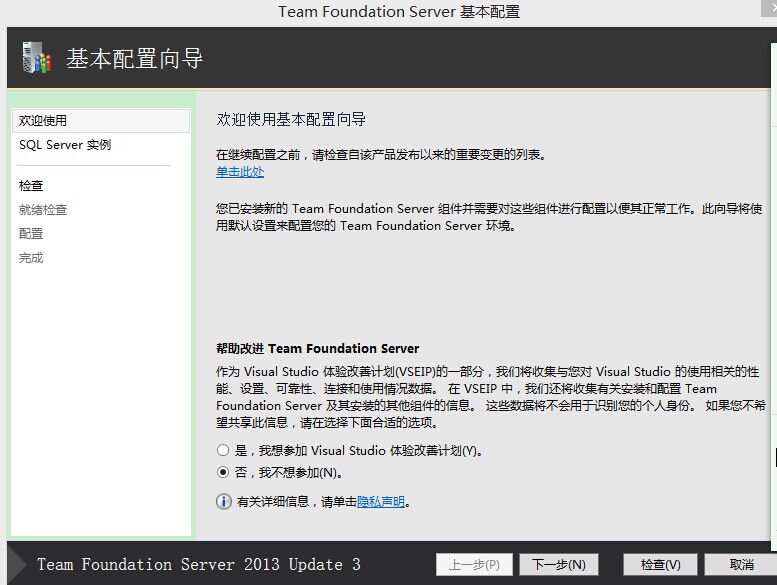This screenshot has width=777, height=585.
Task: Click the 帮助改进 Team Foundation Server heading
Action: (x=318, y=349)
